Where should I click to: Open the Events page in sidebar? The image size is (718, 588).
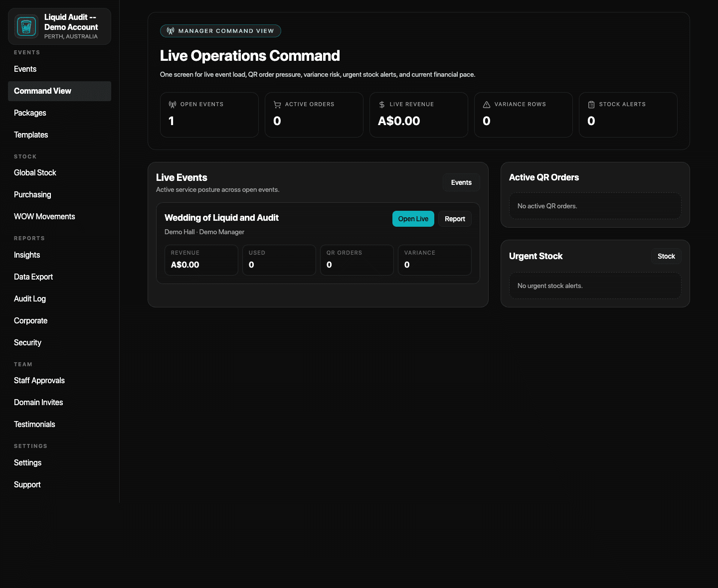[x=59, y=69]
